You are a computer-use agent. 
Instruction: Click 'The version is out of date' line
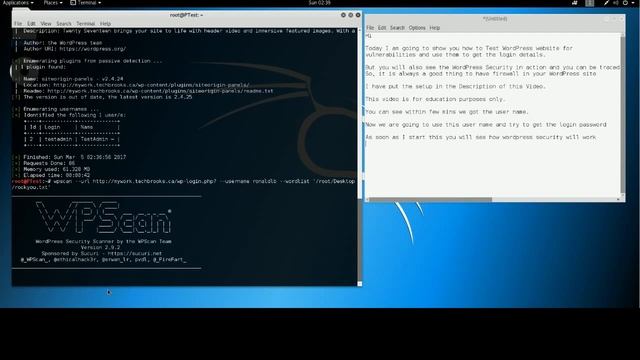tap(107, 97)
